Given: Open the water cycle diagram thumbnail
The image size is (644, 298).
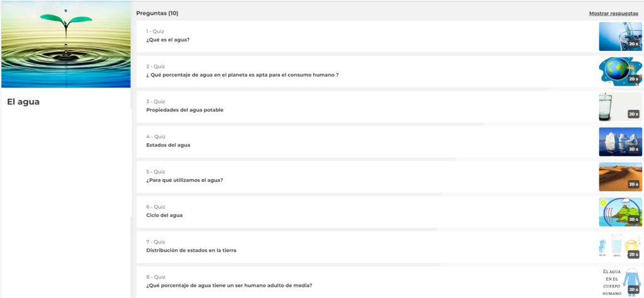Looking at the screenshot, I should tap(619, 212).
